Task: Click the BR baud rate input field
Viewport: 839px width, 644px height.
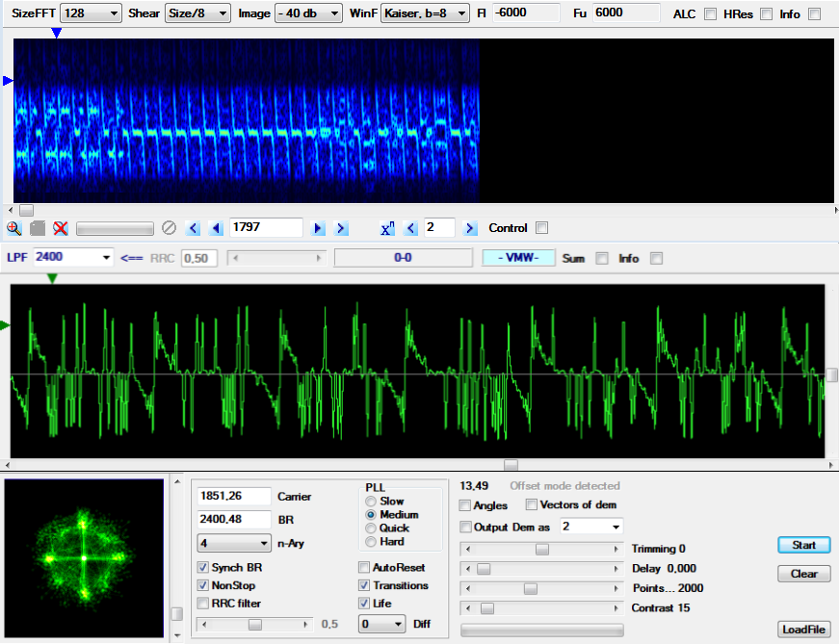Action: pyautogui.click(x=234, y=520)
